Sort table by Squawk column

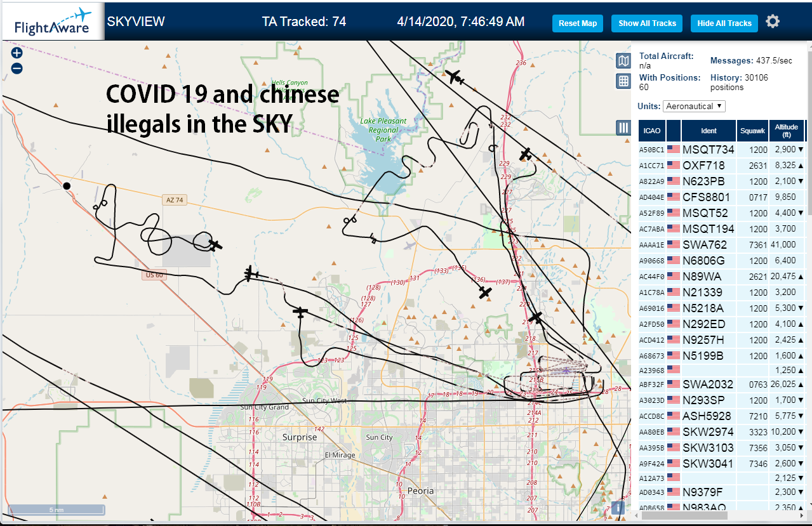752,131
